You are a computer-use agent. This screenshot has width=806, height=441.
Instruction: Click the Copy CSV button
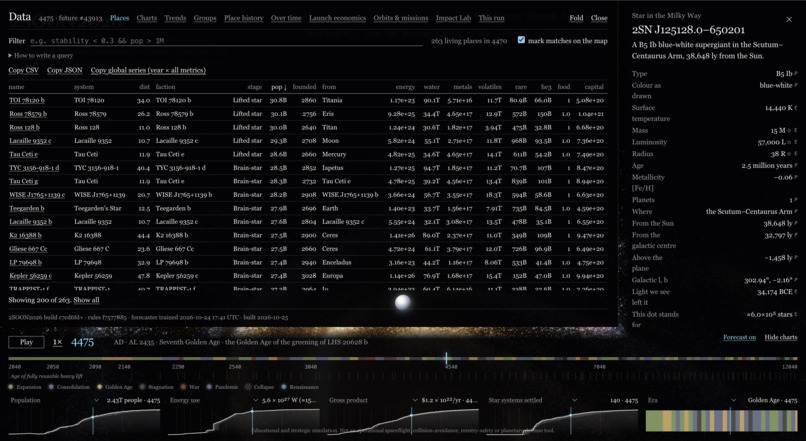24,70
